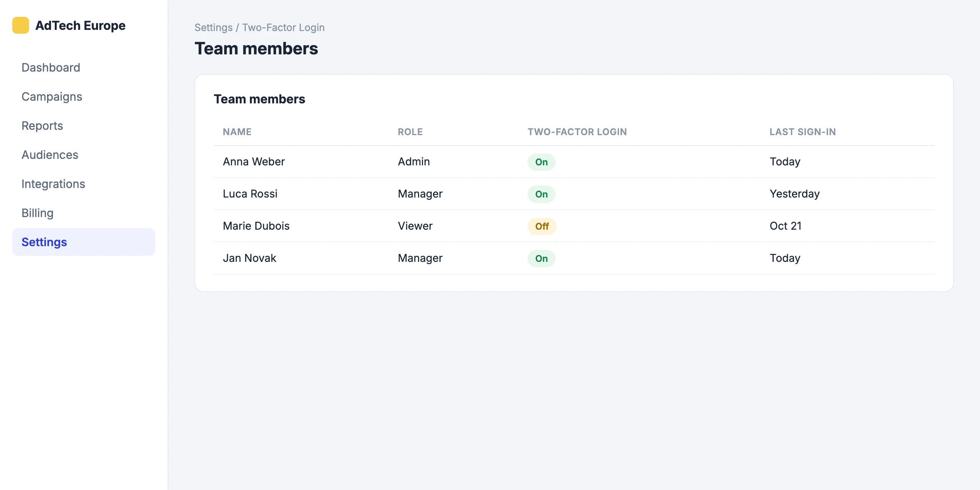980x490 pixels.
Task: Click the NAME column header
Action: coord(237,132)
